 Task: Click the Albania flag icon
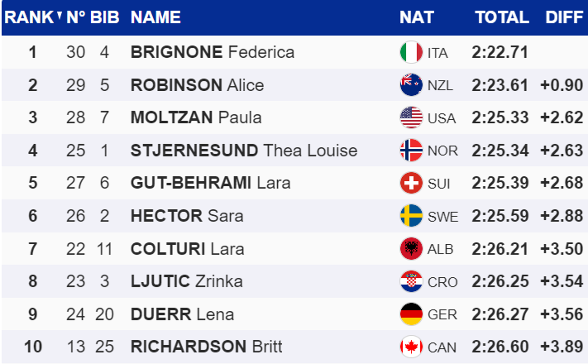tap(411, 249)
